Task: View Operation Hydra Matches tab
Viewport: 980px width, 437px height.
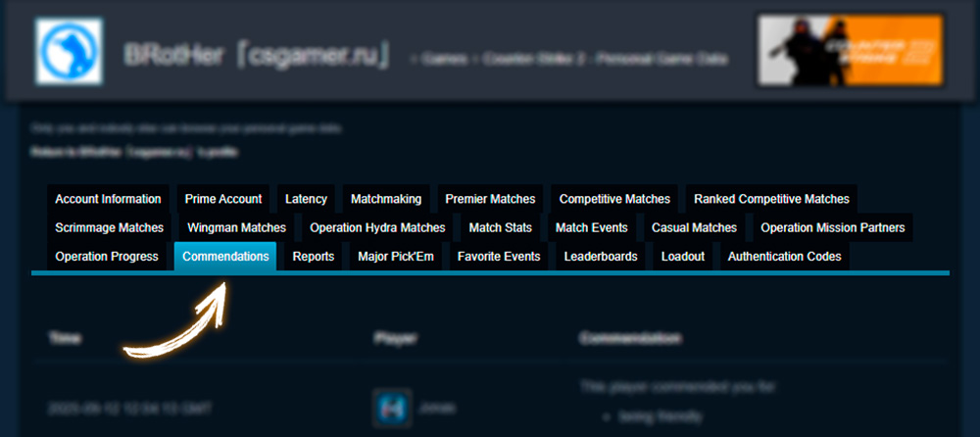Action: (377, 227)
